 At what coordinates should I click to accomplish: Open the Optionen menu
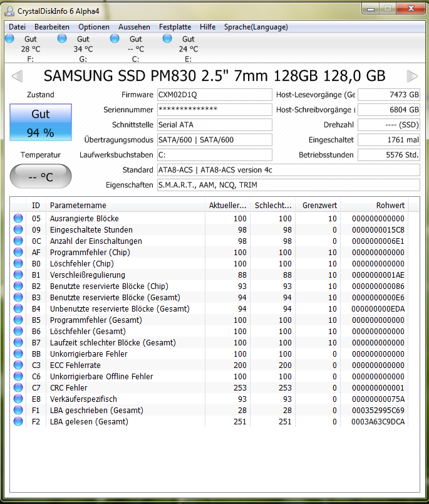pos(94,27)
